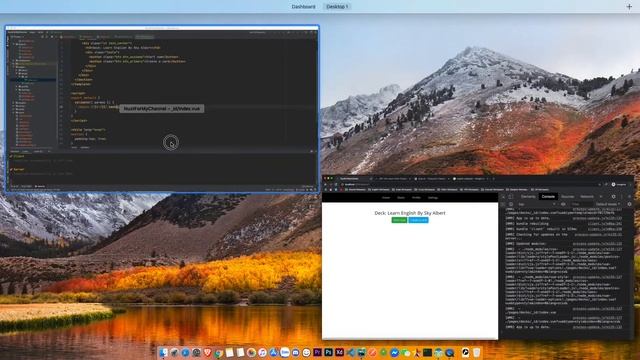
Task: Click green Start Quiz button on page
Action: pos(399,220)
